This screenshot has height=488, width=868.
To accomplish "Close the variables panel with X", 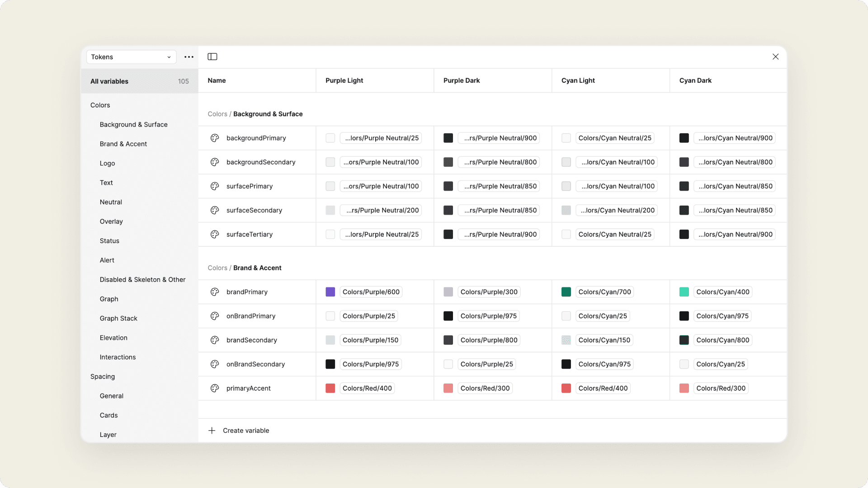I will click(x=775, y=56).
